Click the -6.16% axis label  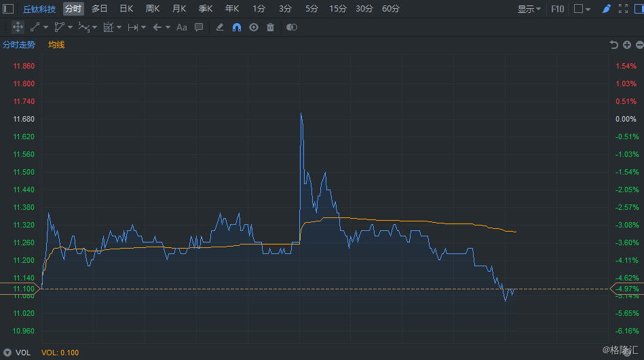(627, 331)
